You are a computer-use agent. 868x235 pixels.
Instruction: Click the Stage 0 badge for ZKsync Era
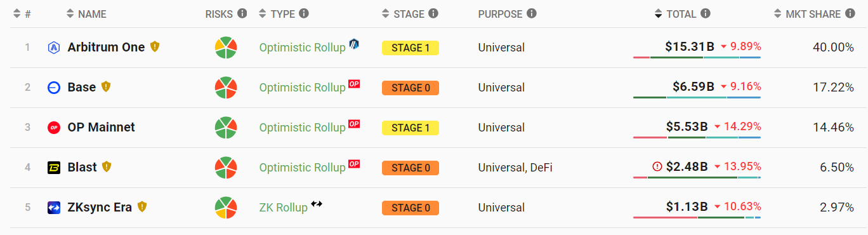[x=411, y=208]
